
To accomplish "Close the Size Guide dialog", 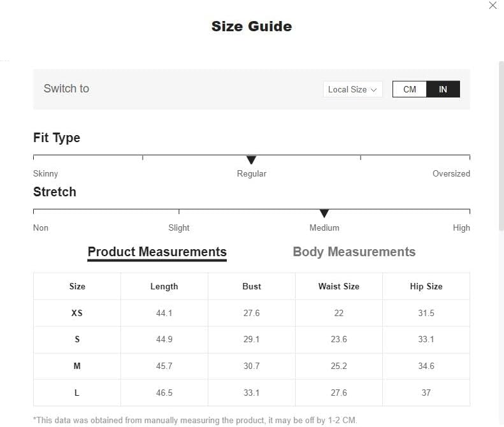I will pyautogui.click(x=493, y=5).
